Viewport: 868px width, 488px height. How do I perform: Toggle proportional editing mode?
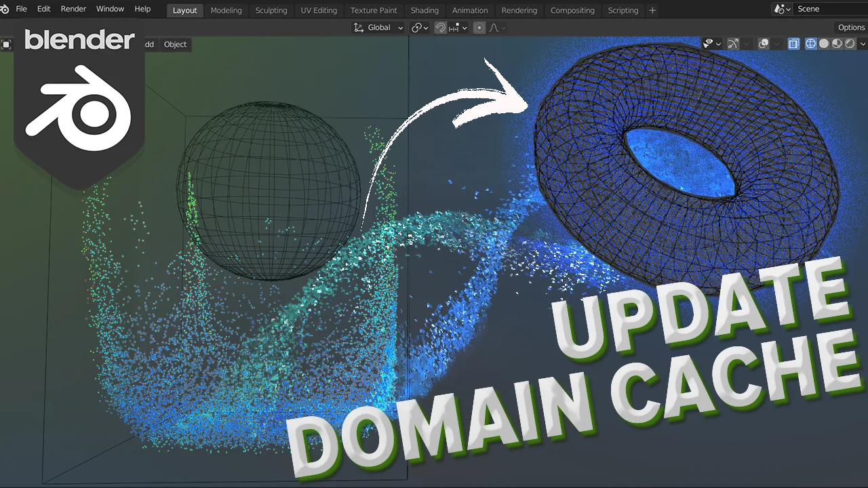pos(479,27)
